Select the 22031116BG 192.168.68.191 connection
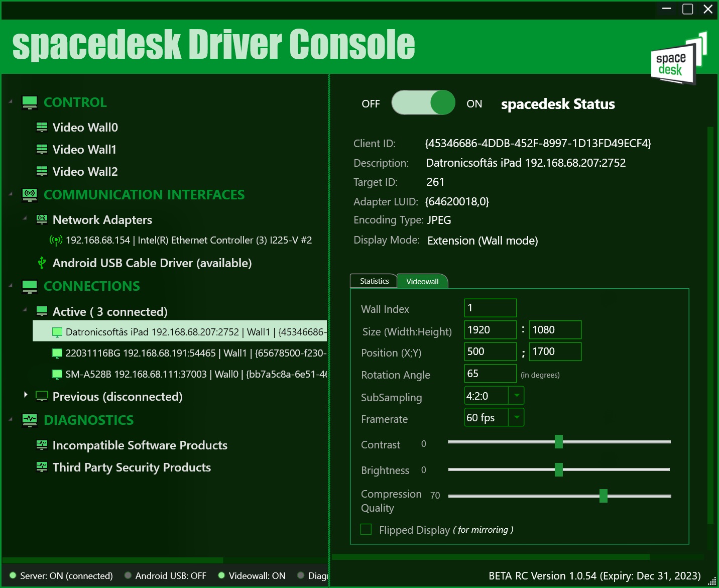719x588 pixels. 196,353
